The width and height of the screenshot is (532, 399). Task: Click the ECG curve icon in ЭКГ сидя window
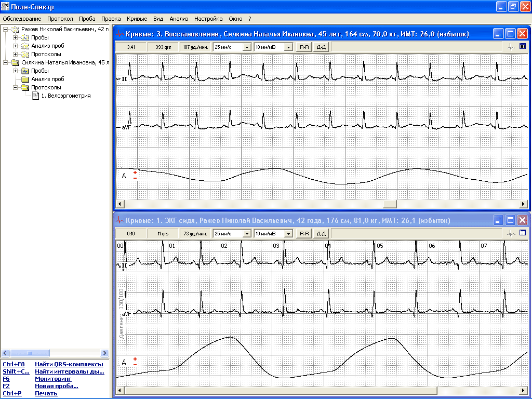[512, 233]
